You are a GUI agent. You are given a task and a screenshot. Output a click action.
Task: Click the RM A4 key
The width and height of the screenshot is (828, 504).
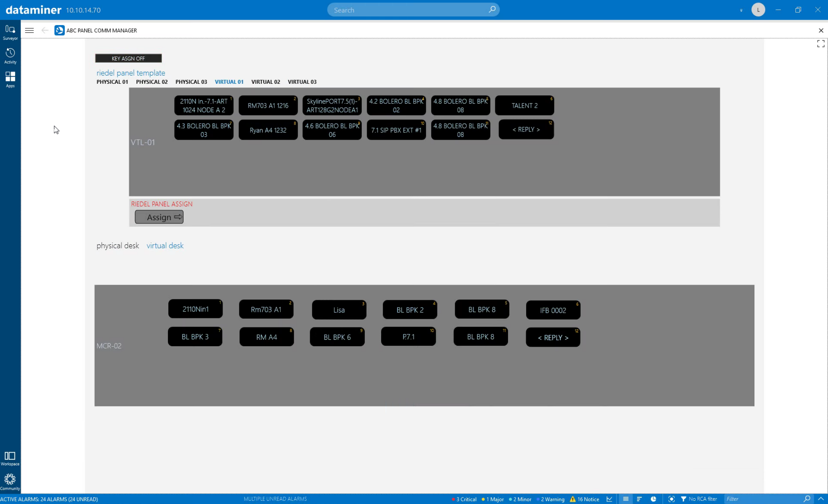(267, 337)
